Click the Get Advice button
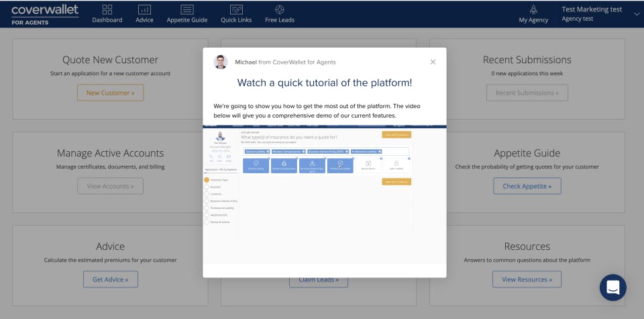 110,279
